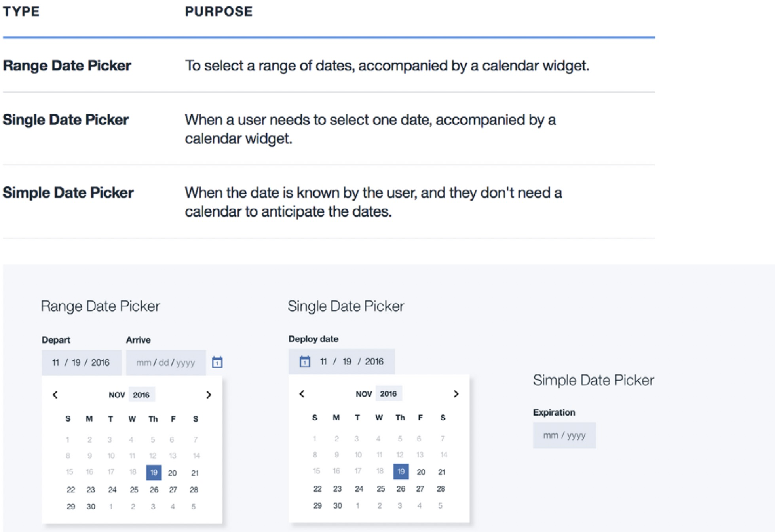Click the calendar icon in the Deploy date field

(305, 361)
